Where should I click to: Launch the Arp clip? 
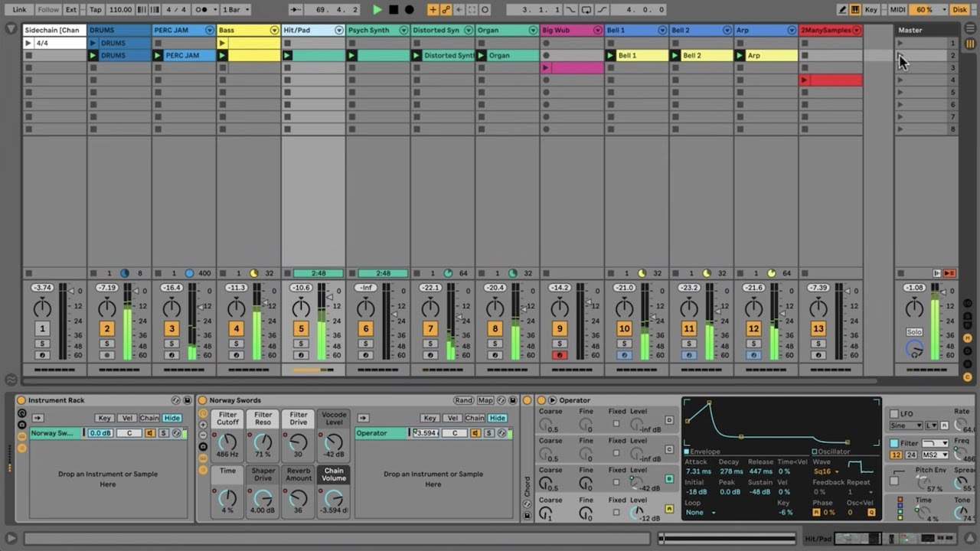[x=740, y=56]
